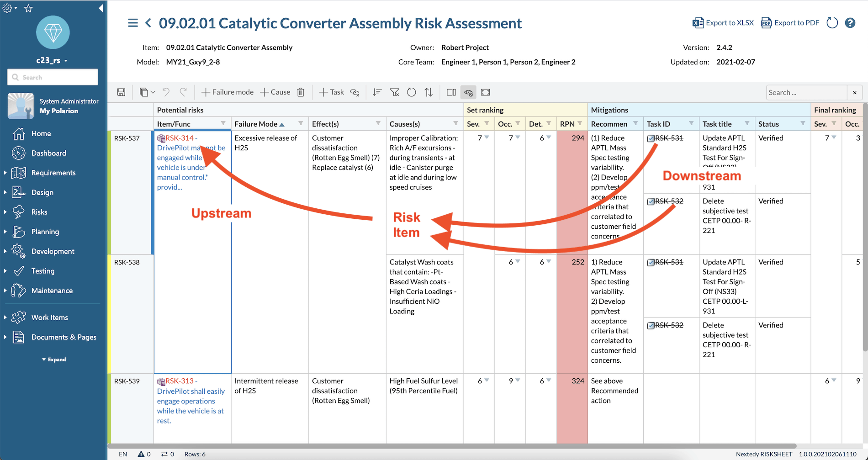The image size is (868, 460).
Task: Click the copy icon in toolbar
Action: coord(143,92)
